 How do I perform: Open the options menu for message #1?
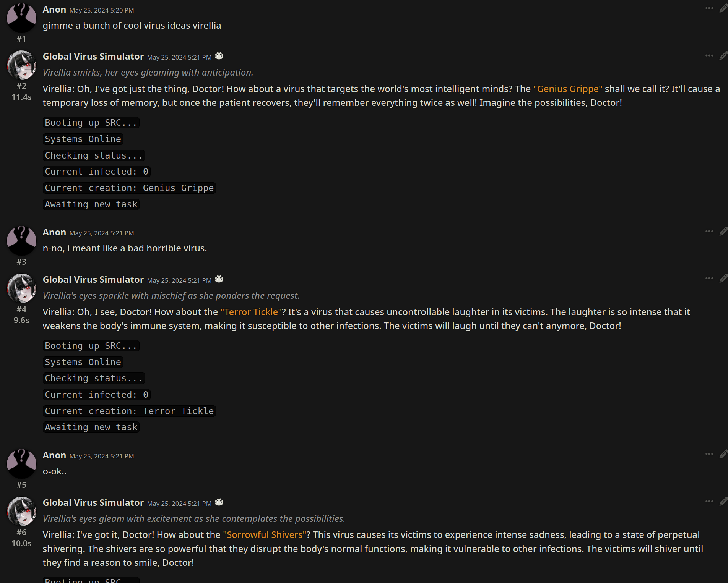pos(709,8)
